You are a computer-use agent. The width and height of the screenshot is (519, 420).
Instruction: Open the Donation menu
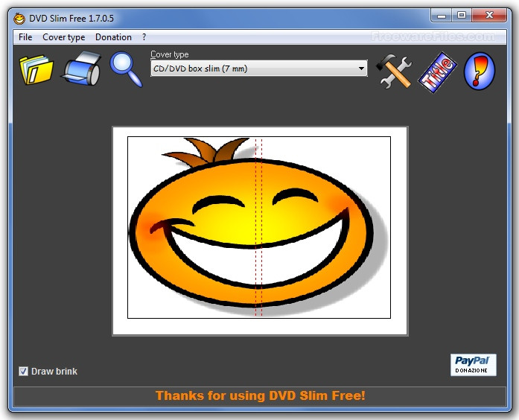click(x=113, y=37)
